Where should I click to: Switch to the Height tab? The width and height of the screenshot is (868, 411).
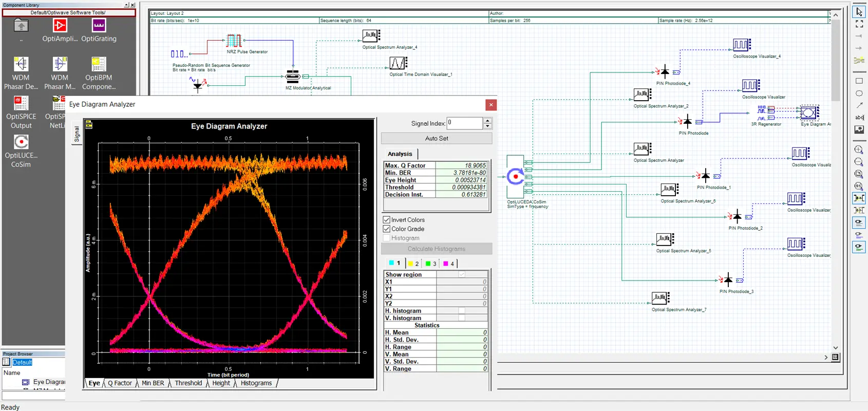click(221, 383)
